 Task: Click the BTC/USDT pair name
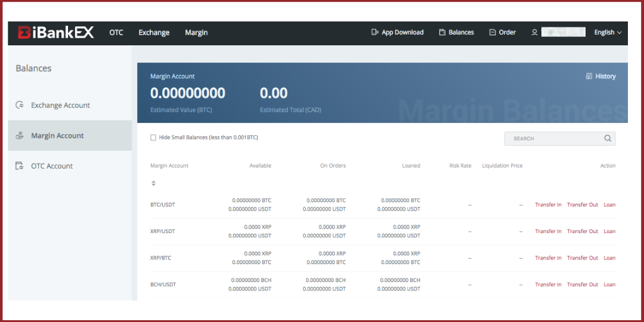point(163,205)
